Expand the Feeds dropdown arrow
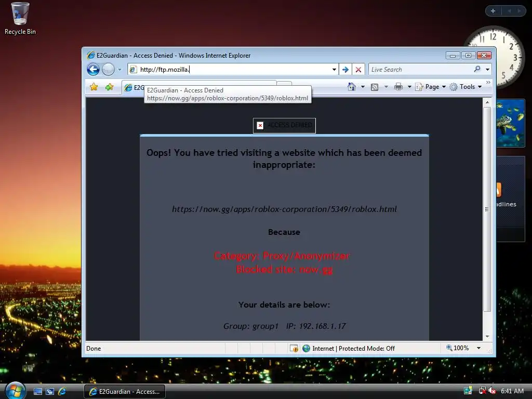 [x=386, y=87]
